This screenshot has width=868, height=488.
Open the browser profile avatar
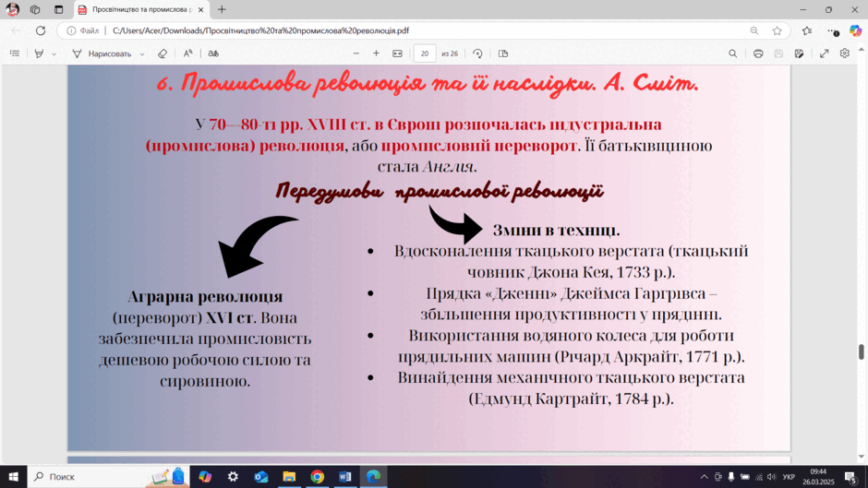click(12, 9)
